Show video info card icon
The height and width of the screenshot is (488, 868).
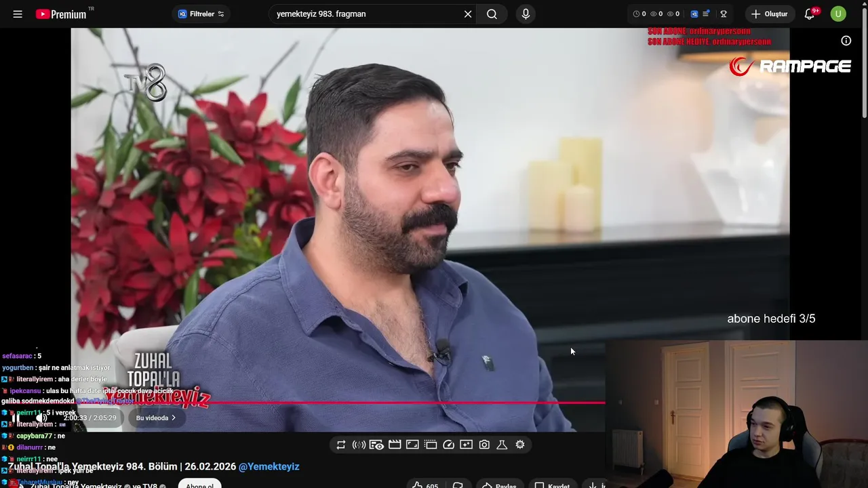click(x=846, y=41)
